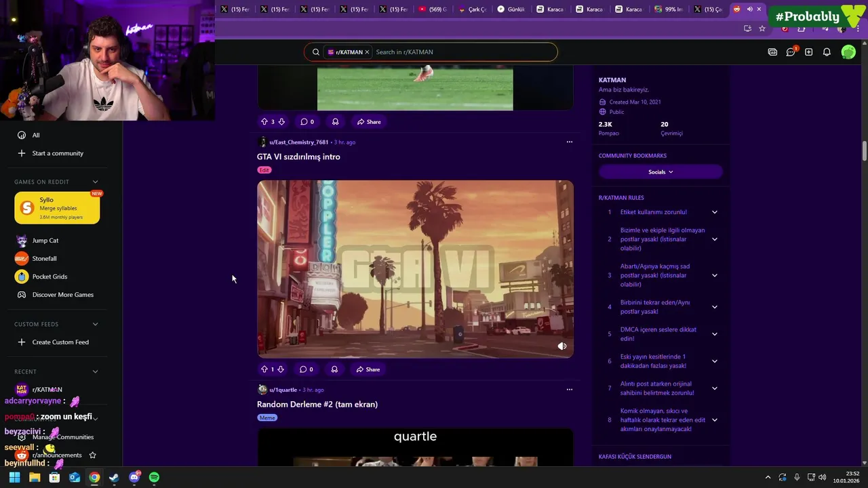
Task: Expand rule 2 Bizimle ve ekiple ilgili
Action: coord(714,239)
